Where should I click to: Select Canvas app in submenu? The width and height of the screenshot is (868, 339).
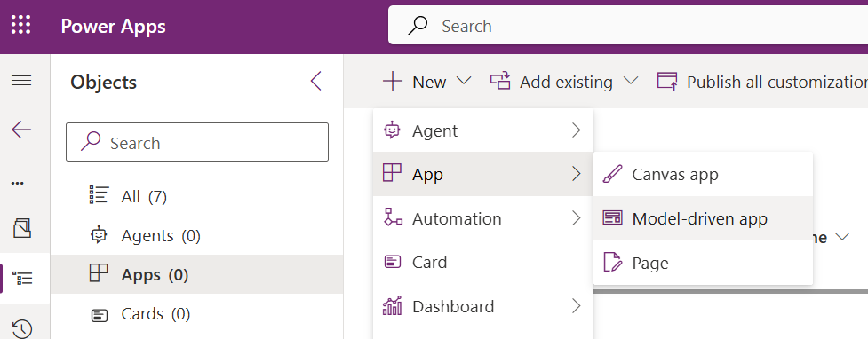(x=703, y=174)
